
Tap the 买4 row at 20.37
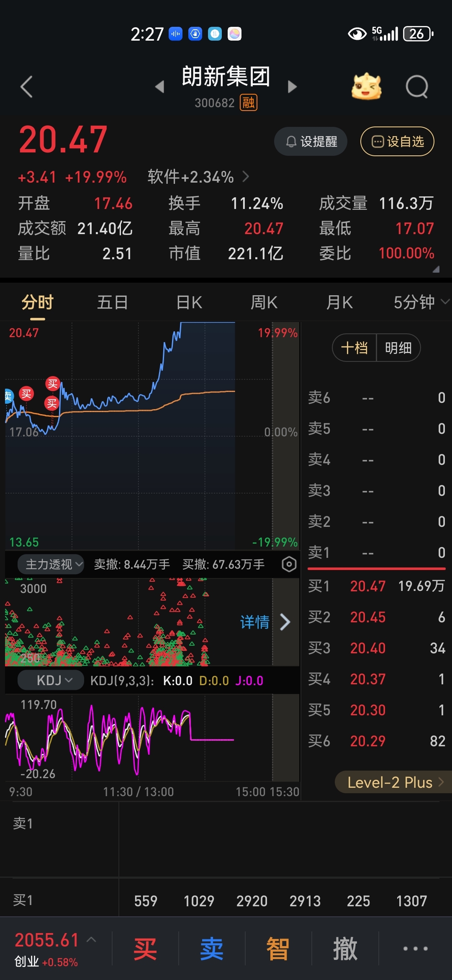coord(376,679)
